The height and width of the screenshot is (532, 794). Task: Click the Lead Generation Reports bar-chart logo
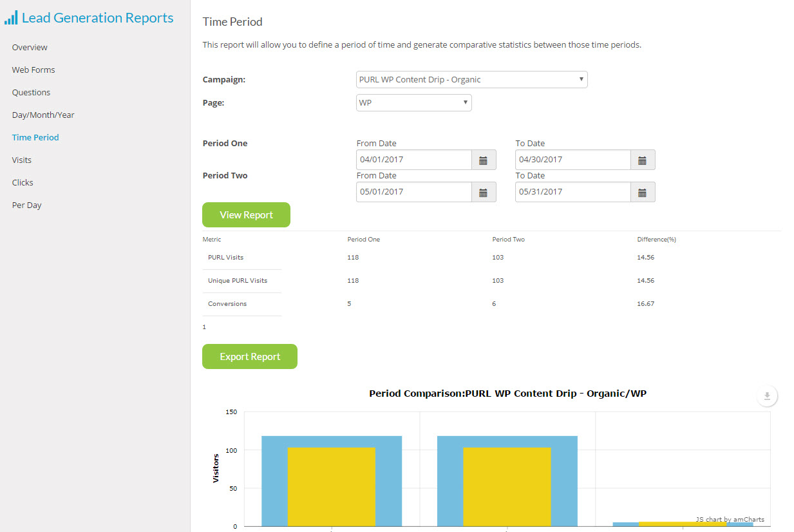11,18
